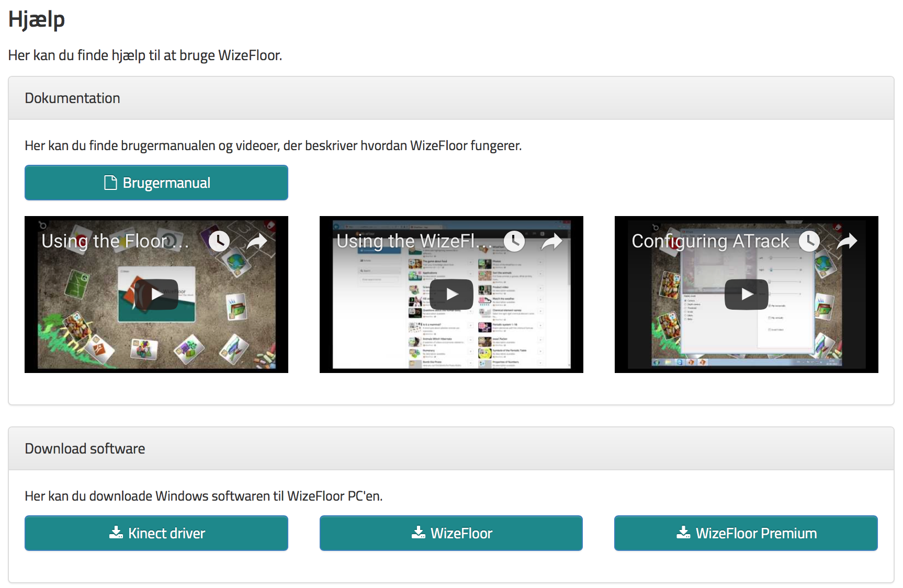Share the 'Configuring ATrack' video via arrow icon
This screenshot has height=588, width=903.
[x=847, y=241]
